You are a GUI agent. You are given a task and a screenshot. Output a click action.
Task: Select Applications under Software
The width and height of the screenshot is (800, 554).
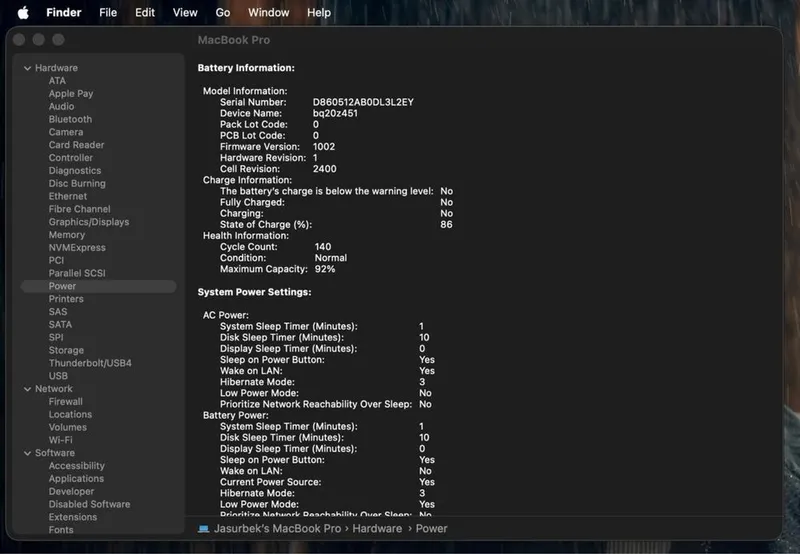[77, 479]
